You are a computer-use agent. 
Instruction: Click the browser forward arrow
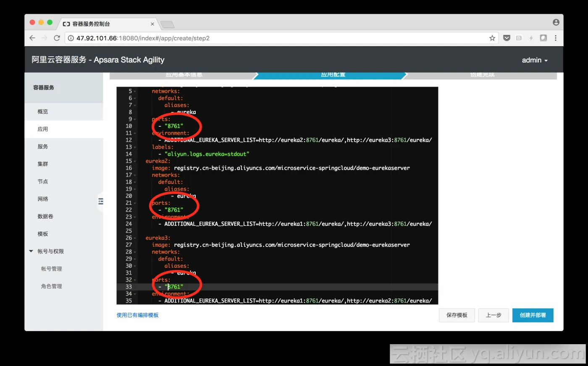[45, 38]
